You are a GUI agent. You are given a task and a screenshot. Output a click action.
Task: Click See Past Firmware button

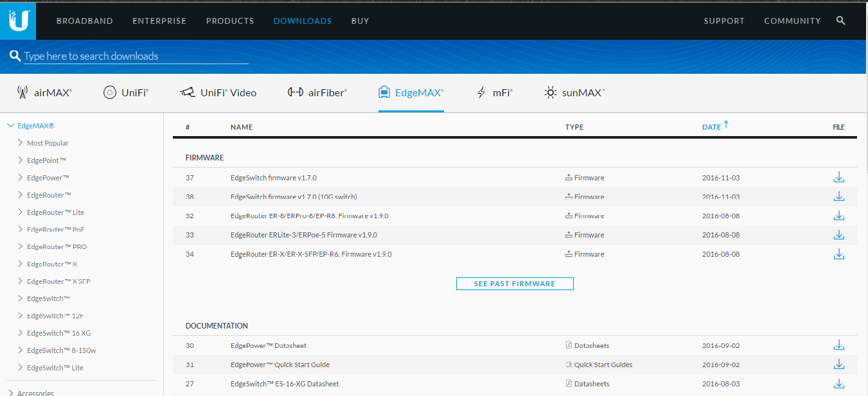tap(515, 284)
